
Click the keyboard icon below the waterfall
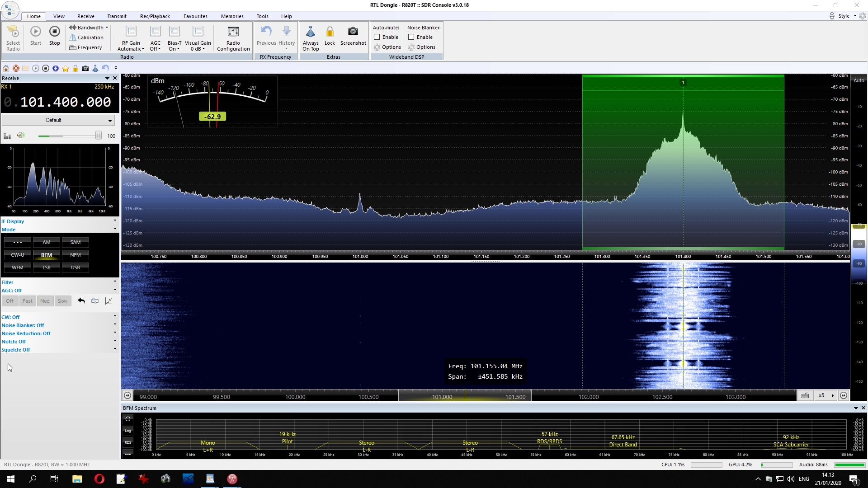(805, 395)
